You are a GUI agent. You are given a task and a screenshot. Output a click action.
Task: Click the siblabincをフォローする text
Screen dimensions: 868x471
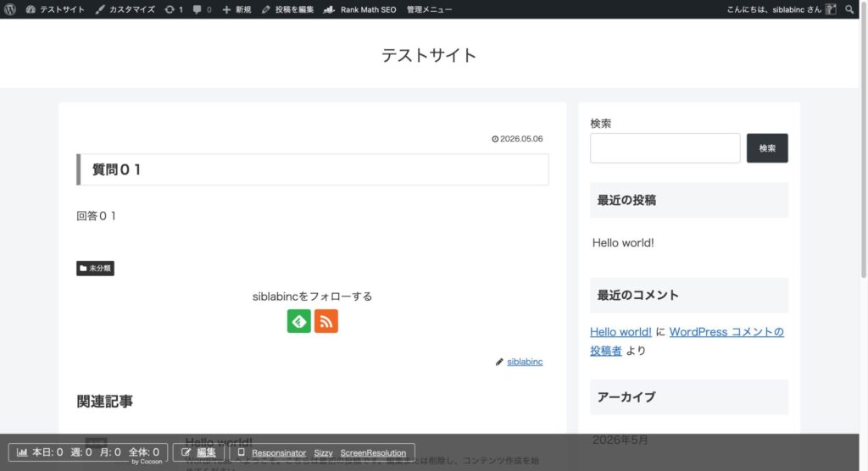312,296
